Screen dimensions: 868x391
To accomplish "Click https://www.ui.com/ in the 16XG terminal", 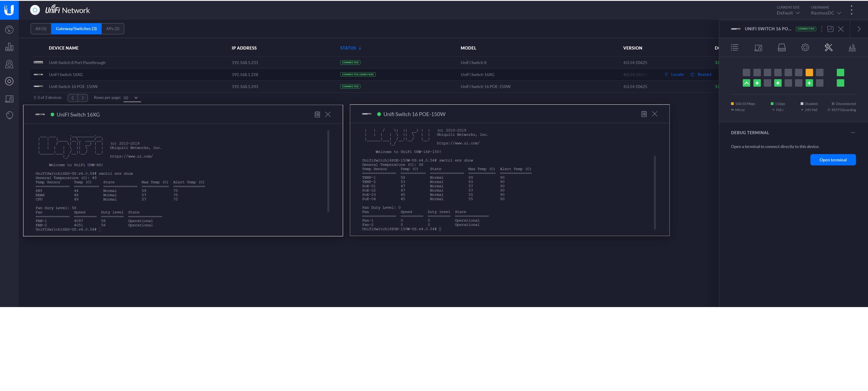I will 131,156.
